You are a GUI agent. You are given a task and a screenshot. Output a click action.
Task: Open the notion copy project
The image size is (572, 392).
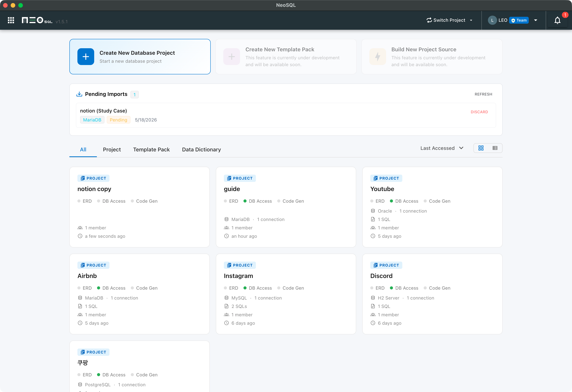(x=140, y=207)
